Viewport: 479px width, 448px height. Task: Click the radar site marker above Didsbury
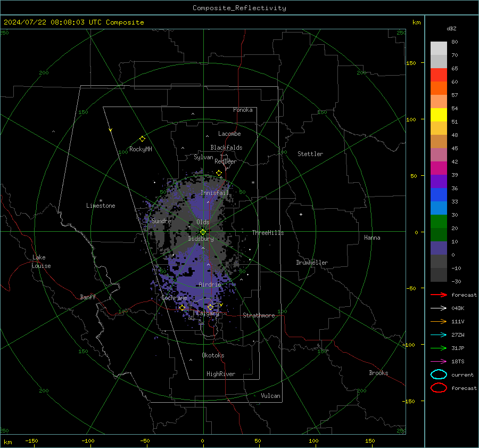pyautogui.click(x=203, y=232)
